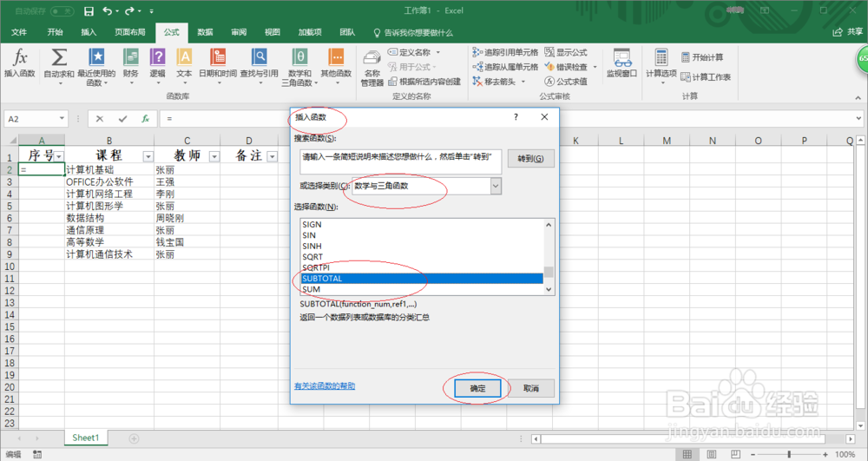Open filter dropdown for 教师 column
Image resolution: width=868 pixels, height=461 pixels.
click(214, 156)
